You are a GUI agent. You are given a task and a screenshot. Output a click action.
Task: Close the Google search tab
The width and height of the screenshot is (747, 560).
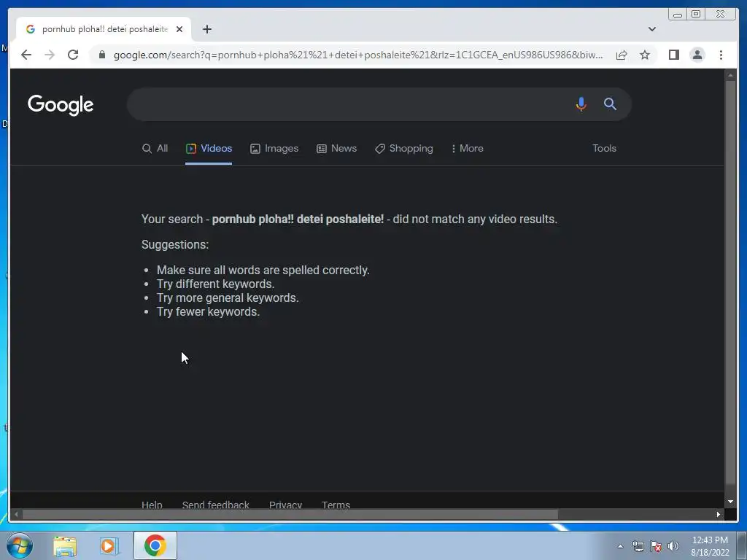coord(179,29)
